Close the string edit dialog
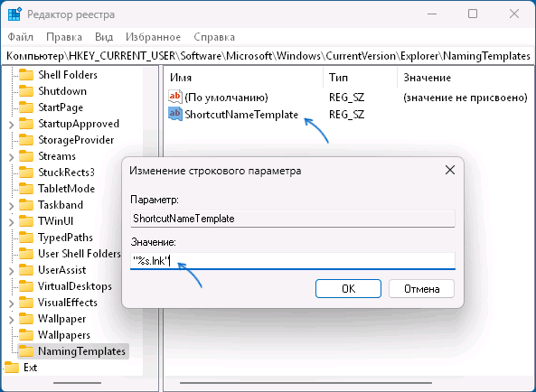This screenshot has height=392, width=536. pos(450,170)
